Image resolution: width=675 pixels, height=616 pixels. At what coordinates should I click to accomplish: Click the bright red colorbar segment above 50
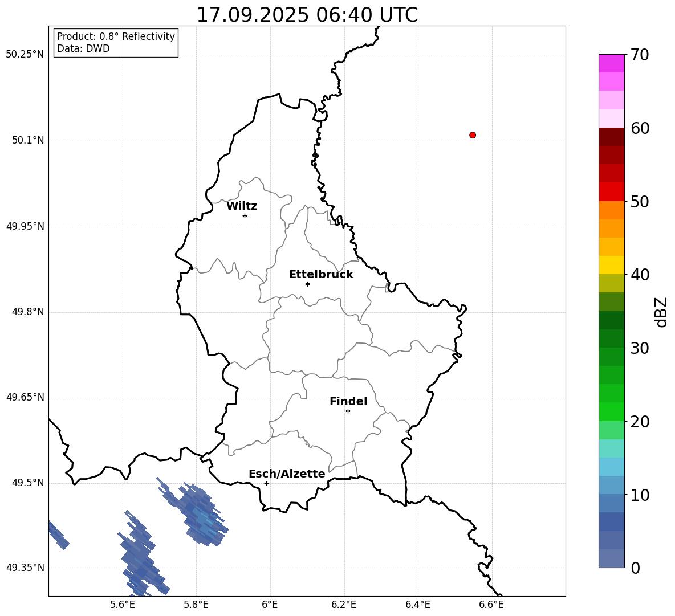click(611, 192)
